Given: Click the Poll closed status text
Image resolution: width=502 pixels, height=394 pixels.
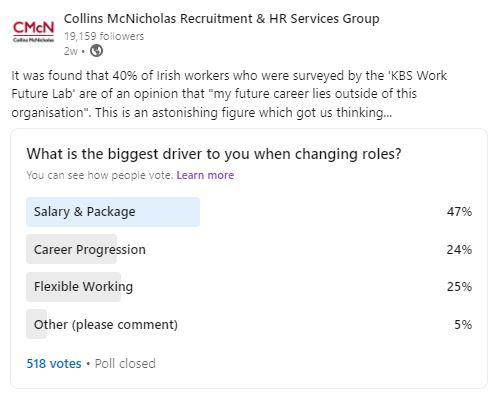Looking at the screenshot, I should [125, 363].
